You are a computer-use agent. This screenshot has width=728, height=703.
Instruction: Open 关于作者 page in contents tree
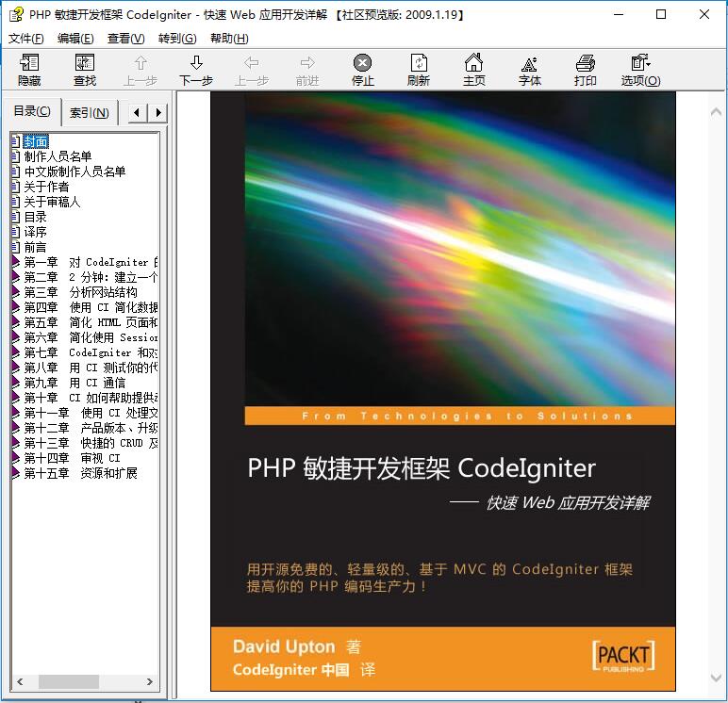pyautogui.click(x=46, y=187)
